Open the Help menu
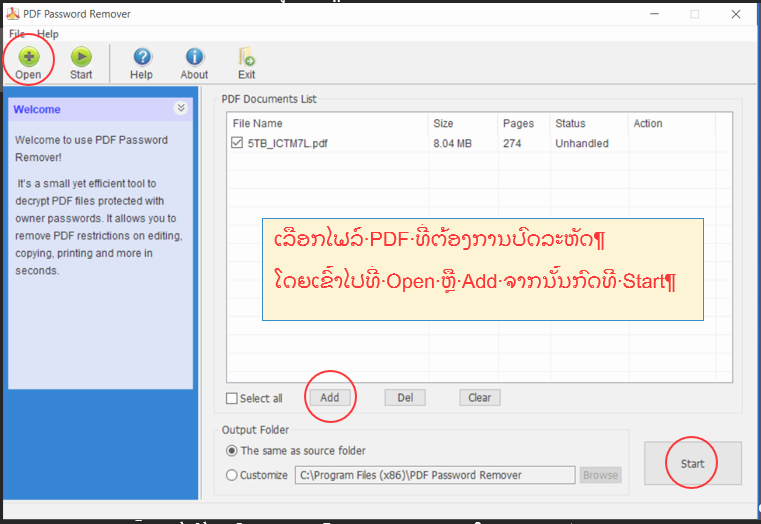 (x=48, y=34)
